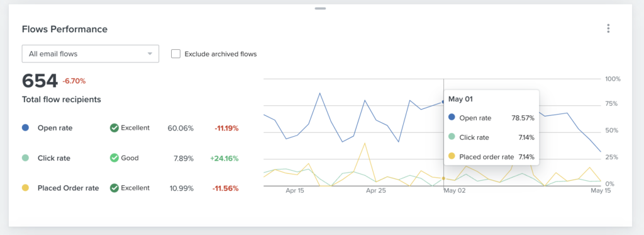Image resolution: width=644 pixels, height=235 pixels.
Task: Click the 50% y-axis label
Action: (x=612, y=131)
